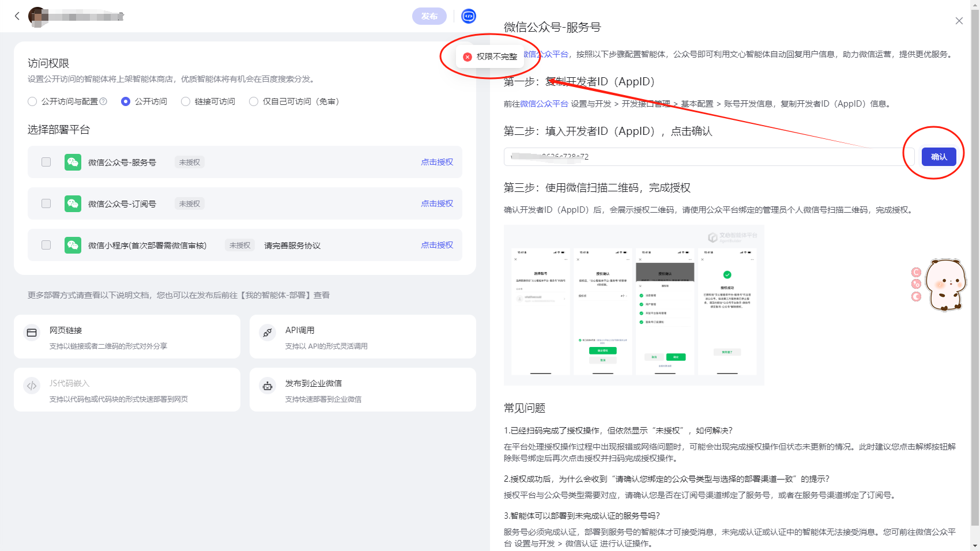Click the 访问权限 section heading

click(48, 63)
